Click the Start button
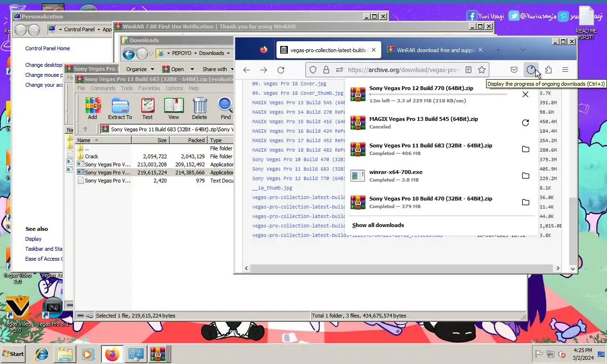607x364 pixels. pyautogui.click(x=13, y=354)
